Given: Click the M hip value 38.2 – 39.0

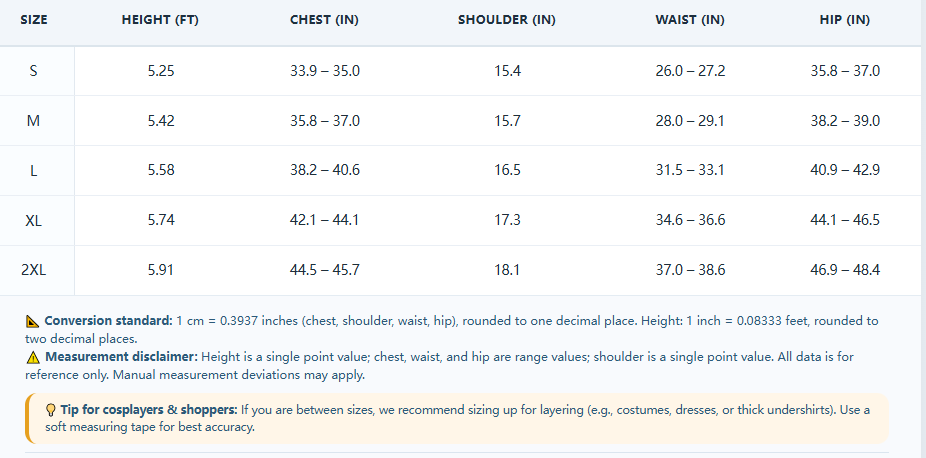Looking at the screenshot, I should [x=845, y=121].
